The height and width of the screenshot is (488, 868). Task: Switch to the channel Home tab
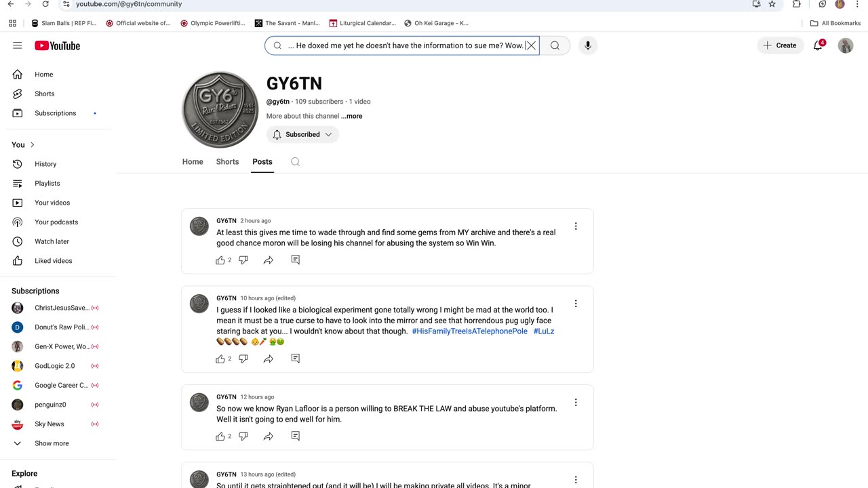(193, 161)
